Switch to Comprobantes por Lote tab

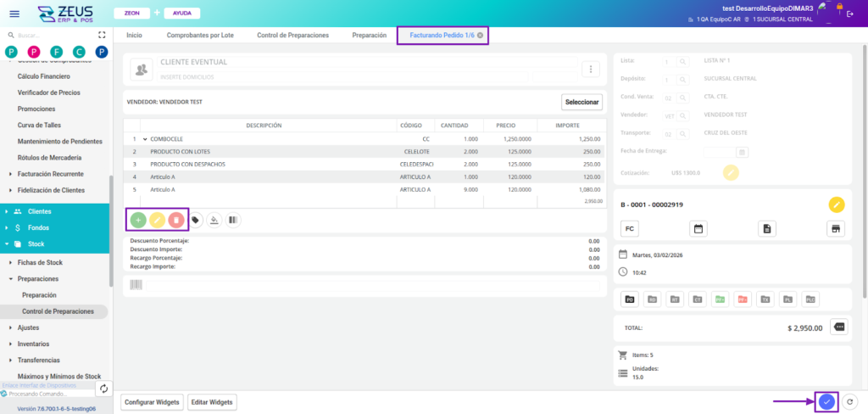pos(199,35)
